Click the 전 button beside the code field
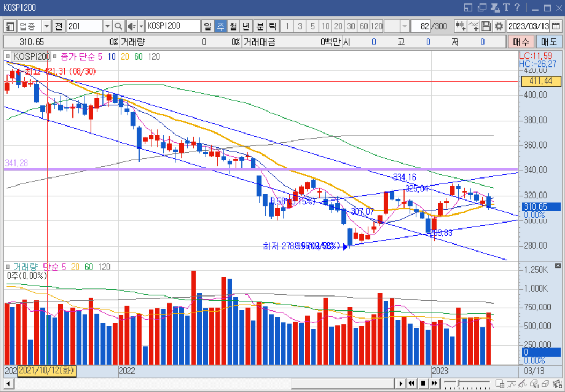This screenshot has width=565, height=392. (59, 26)
